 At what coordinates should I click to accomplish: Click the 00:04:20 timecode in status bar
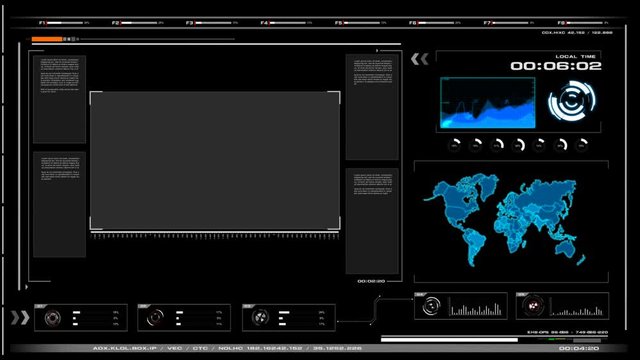point(579,348)
